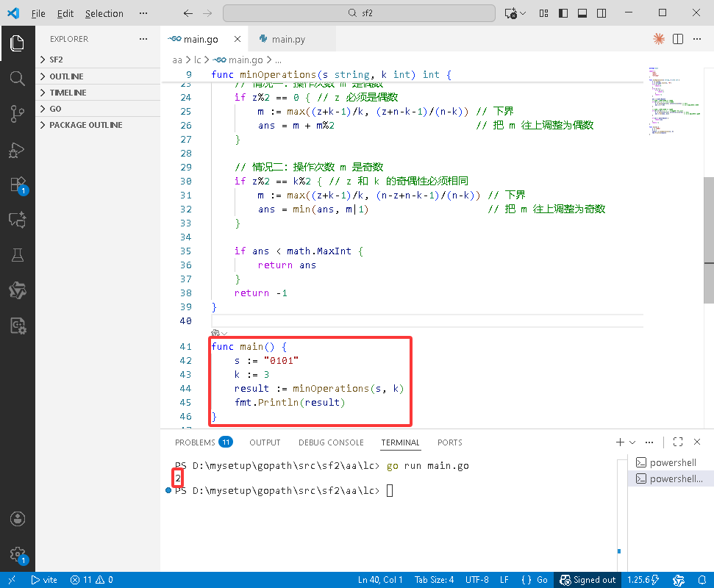Click the sf2 command center search box
This screenshot has width=714, height=588.
click(x=359, y=13)
